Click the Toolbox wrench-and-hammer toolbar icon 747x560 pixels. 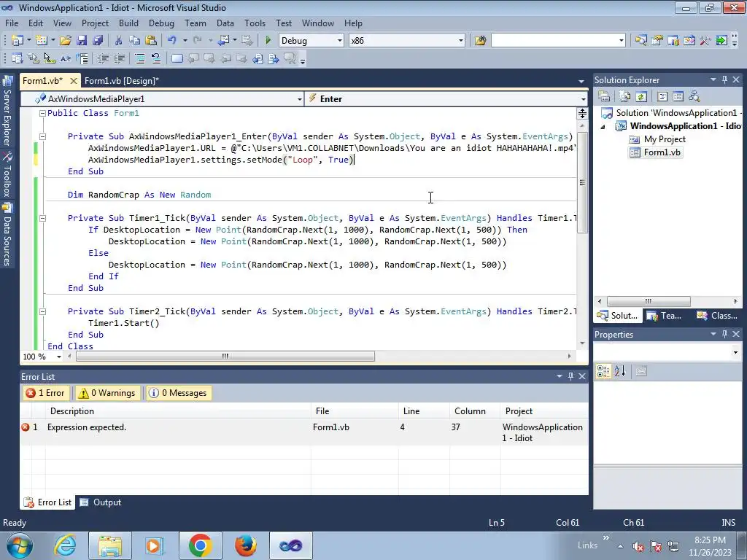point(705,41)
